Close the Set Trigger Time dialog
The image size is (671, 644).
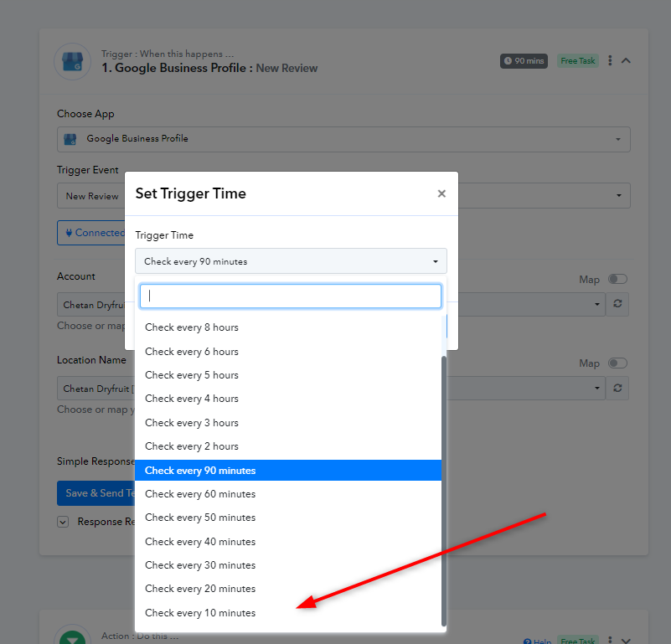point(441,193)
